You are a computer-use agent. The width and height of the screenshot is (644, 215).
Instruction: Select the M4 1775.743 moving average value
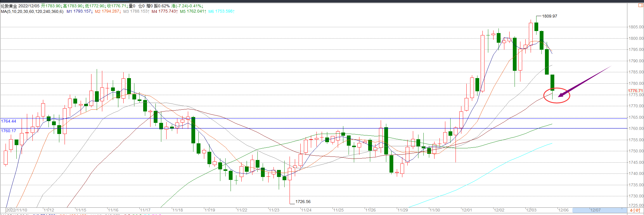[165, 11]
